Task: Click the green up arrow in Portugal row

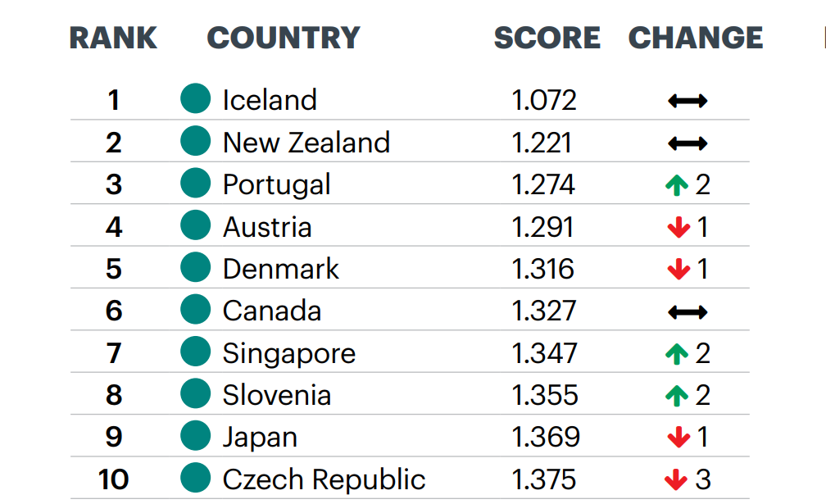Action: coord(677,185)
